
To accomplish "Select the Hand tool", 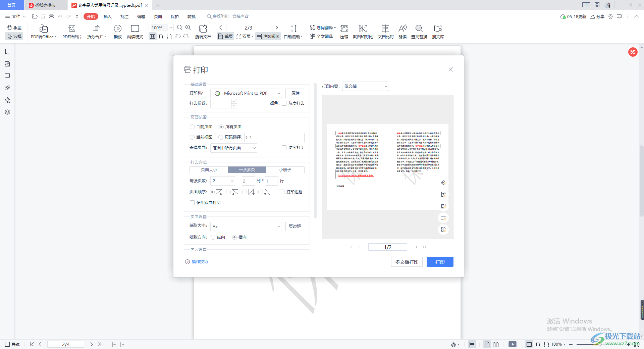I will (14, 28).
